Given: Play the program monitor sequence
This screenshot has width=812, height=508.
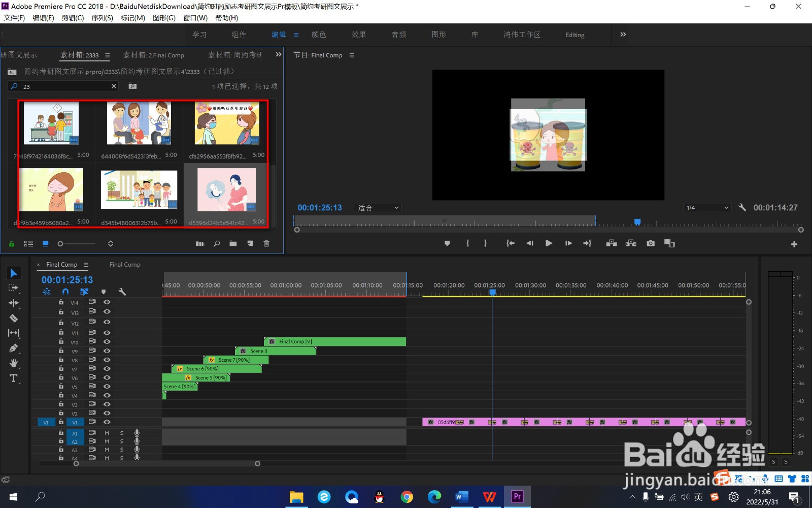Looking at the screenshot, I should coord(549,243).
